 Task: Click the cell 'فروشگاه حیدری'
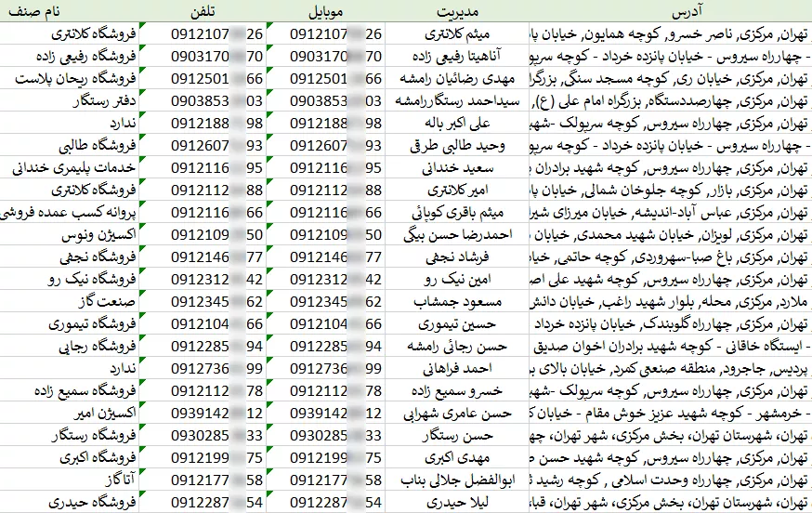pos(70,502)
